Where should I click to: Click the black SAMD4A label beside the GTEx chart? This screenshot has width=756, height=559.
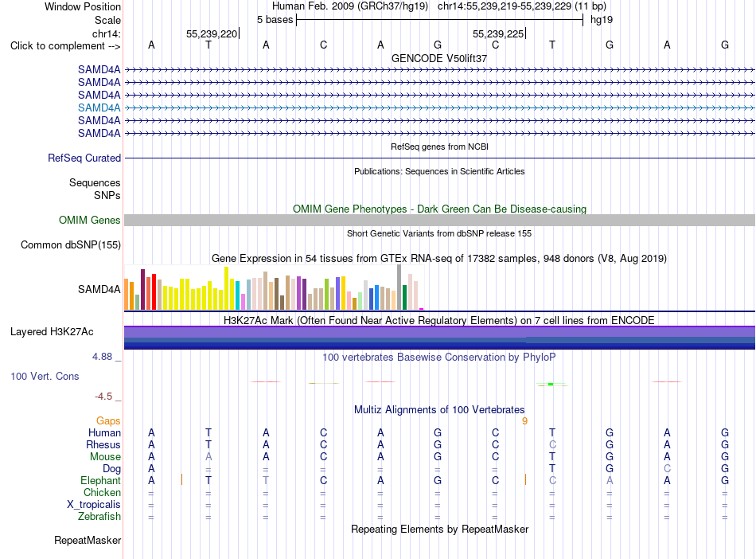pos(99,289)
